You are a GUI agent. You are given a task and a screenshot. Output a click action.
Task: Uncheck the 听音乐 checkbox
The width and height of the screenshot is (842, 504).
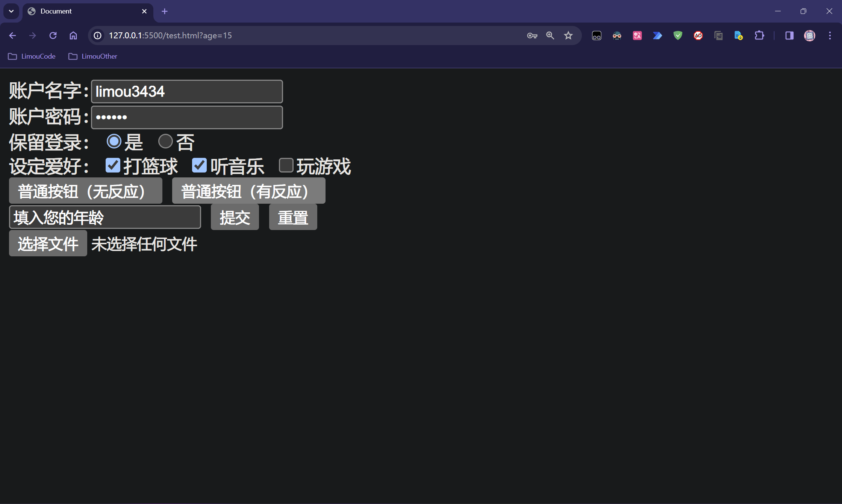199,165
